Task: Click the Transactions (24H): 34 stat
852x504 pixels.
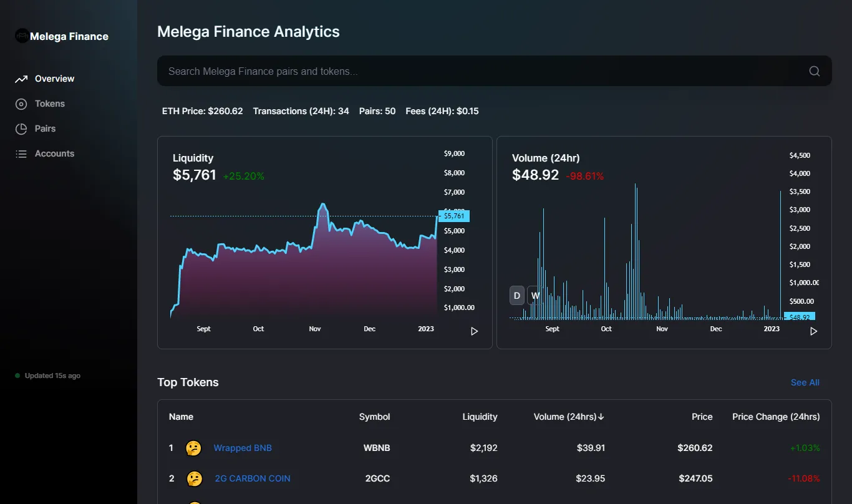Action: 301,111
